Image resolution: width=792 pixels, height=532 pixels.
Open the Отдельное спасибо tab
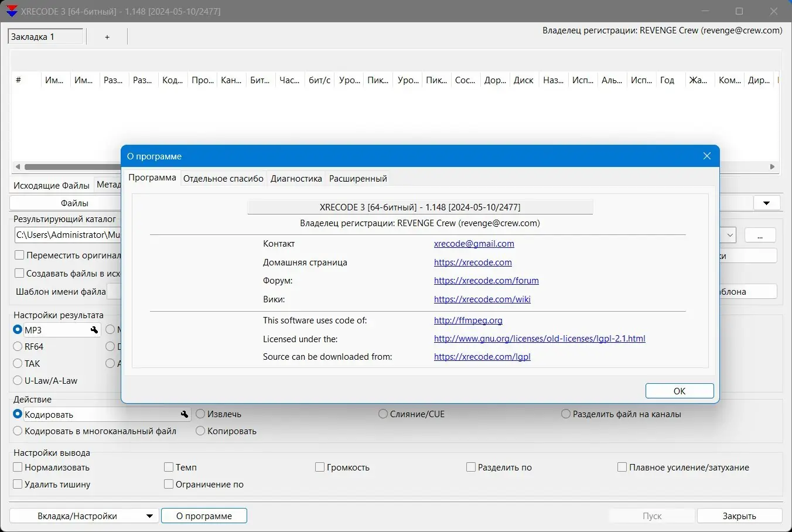(223, 179)
